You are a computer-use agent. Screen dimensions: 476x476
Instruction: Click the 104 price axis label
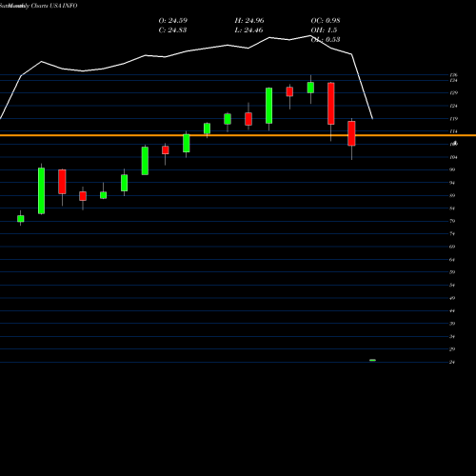point(453,157)
